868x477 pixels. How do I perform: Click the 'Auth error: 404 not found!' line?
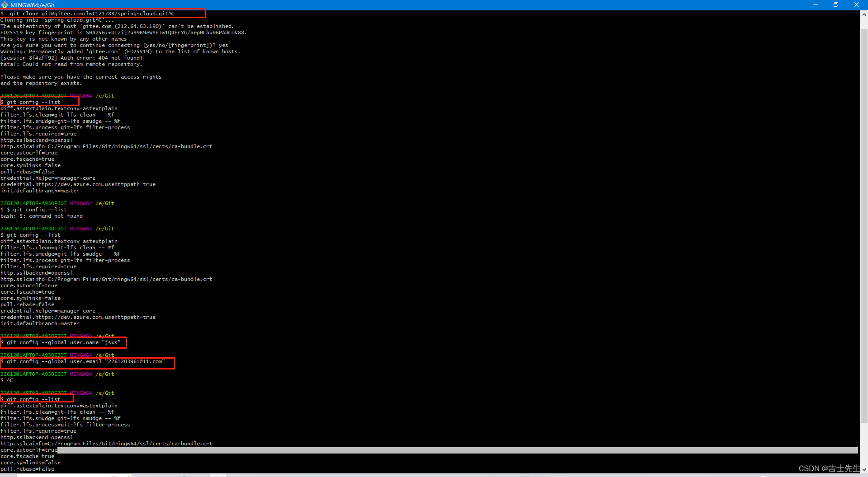coord(71,58)
